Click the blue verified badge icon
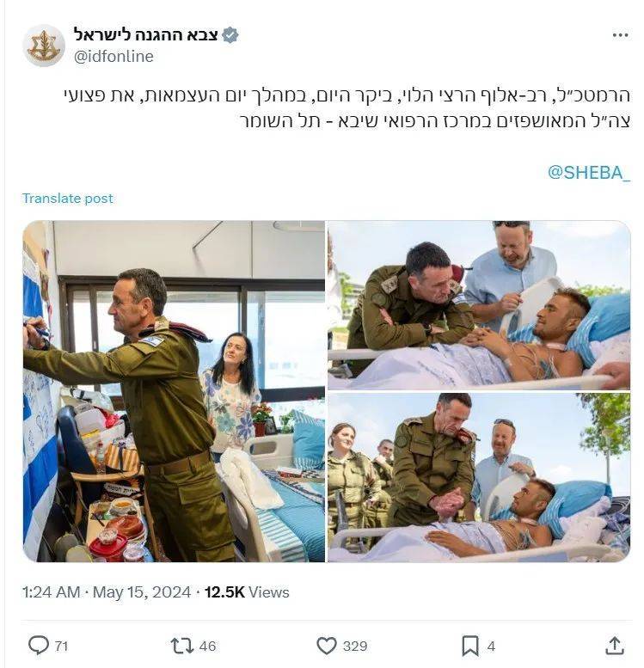The width and height of the screenshot is (644, 668). click(x=230, y=35)
